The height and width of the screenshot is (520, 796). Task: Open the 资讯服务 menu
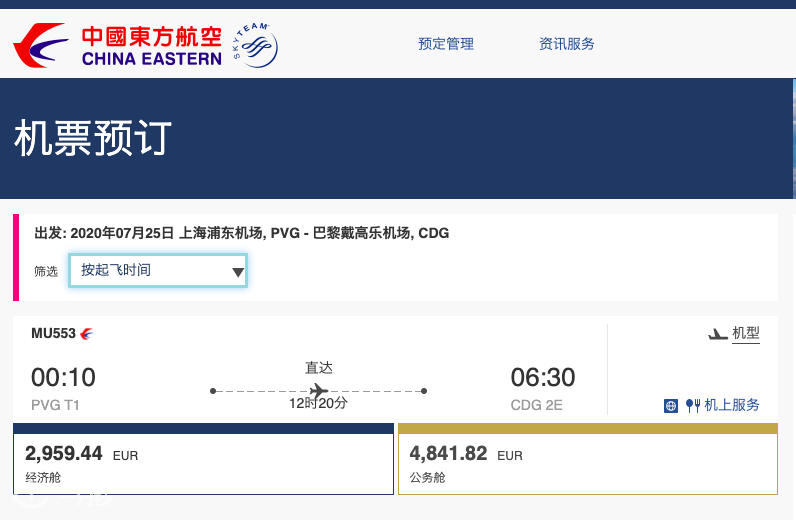[567, 44]
